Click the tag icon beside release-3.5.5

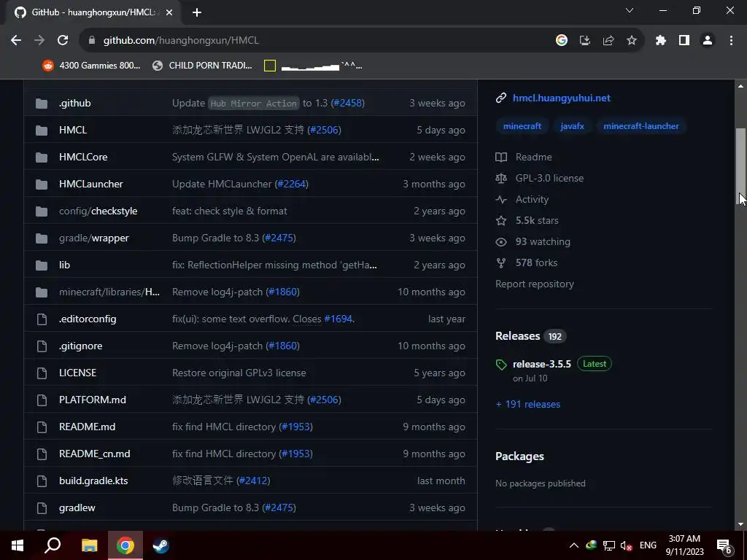[501, 365]
